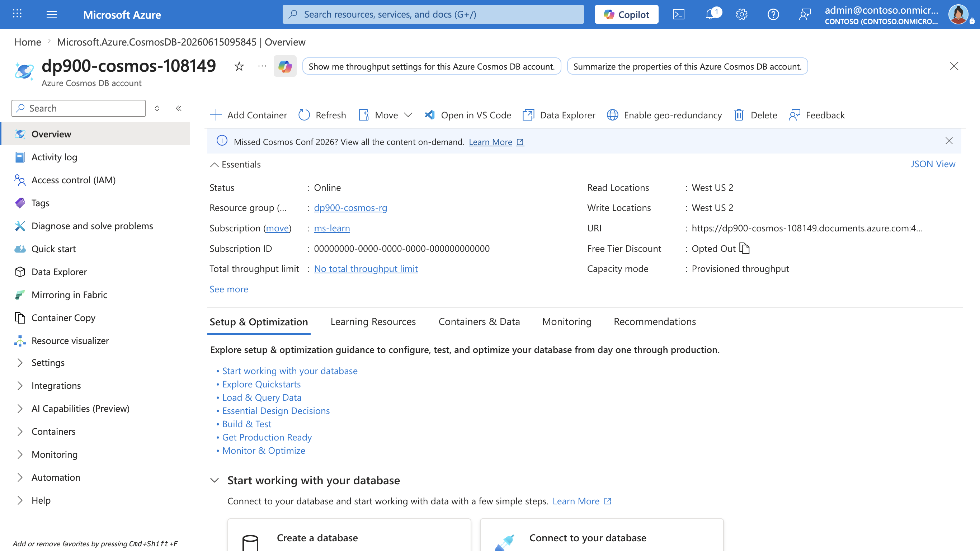Open the Copilot icon beside the title

285,66
